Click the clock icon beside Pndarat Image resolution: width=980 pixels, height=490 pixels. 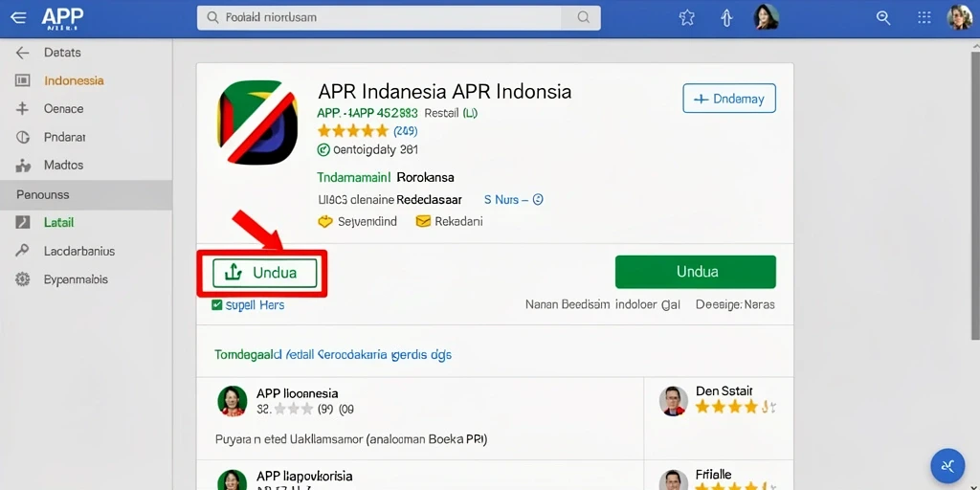23,137
